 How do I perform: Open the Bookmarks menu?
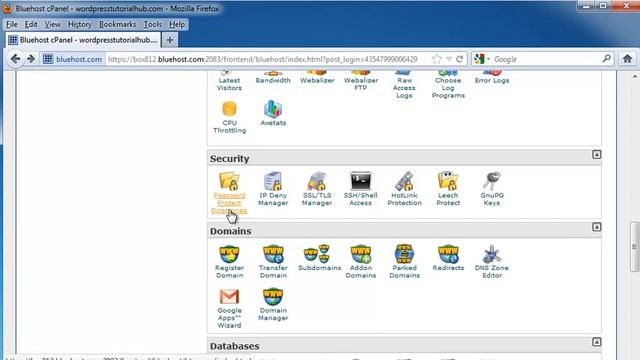point(118,24)
